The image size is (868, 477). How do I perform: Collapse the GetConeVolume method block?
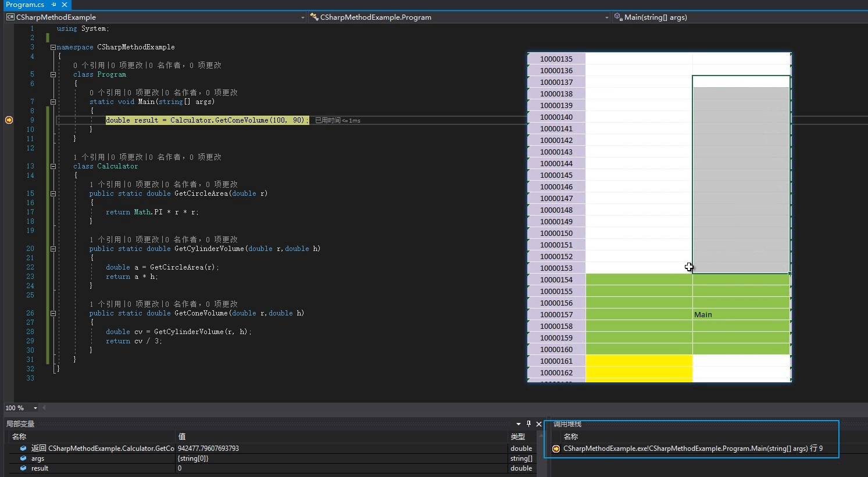tap(53, 313)
